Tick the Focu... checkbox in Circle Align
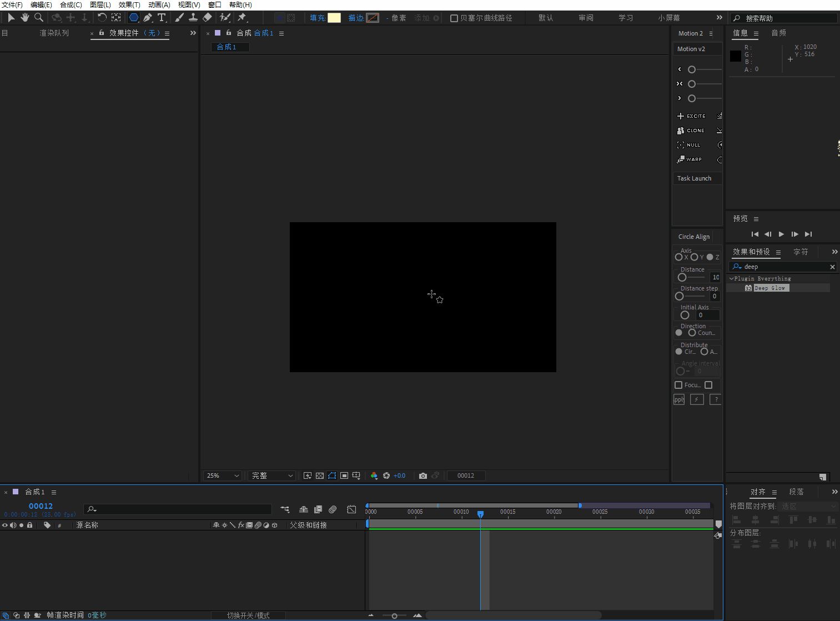The image size is (840, 621). (678, 385)
